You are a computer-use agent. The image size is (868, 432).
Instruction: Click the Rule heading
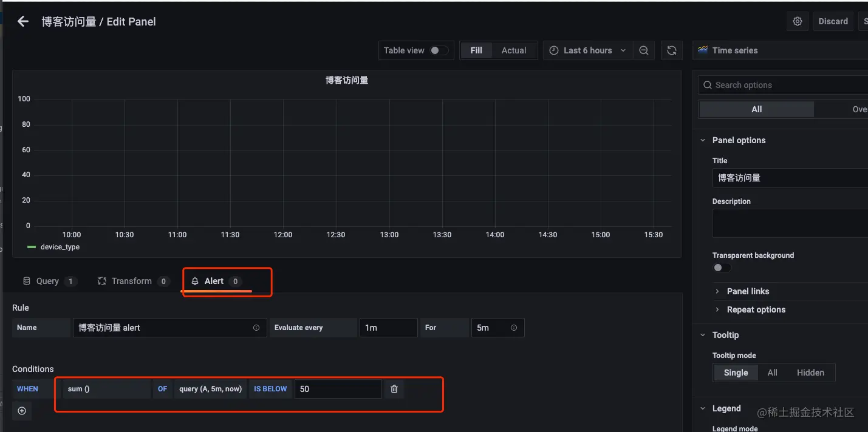(21, 308)
